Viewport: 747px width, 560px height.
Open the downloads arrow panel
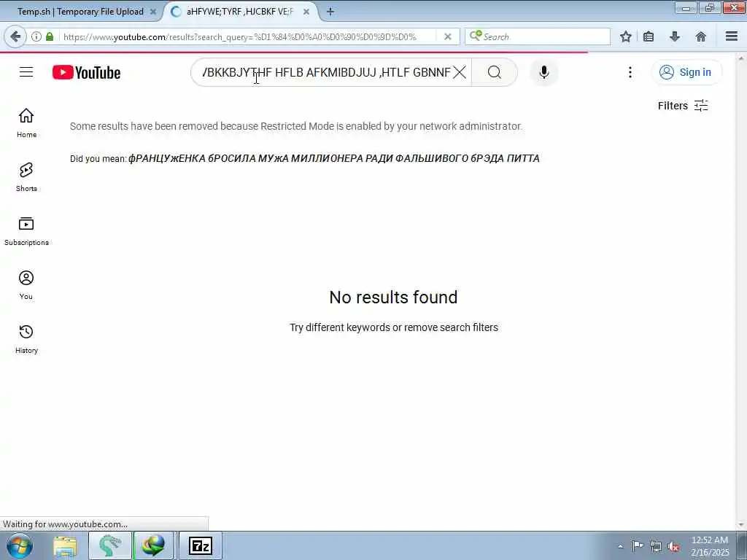click(x=675, y=36)
